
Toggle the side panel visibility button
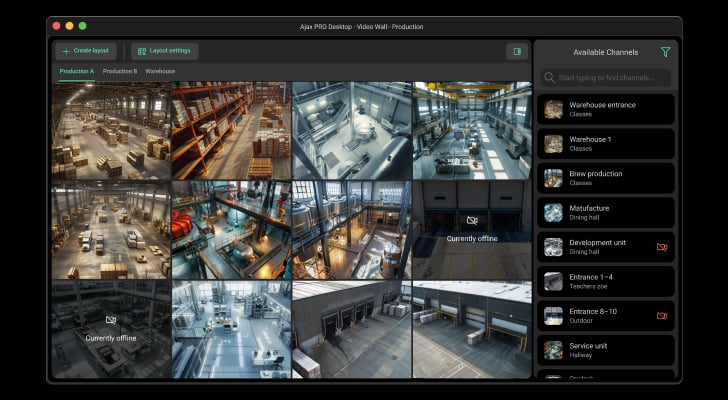(x=517, y=51)
